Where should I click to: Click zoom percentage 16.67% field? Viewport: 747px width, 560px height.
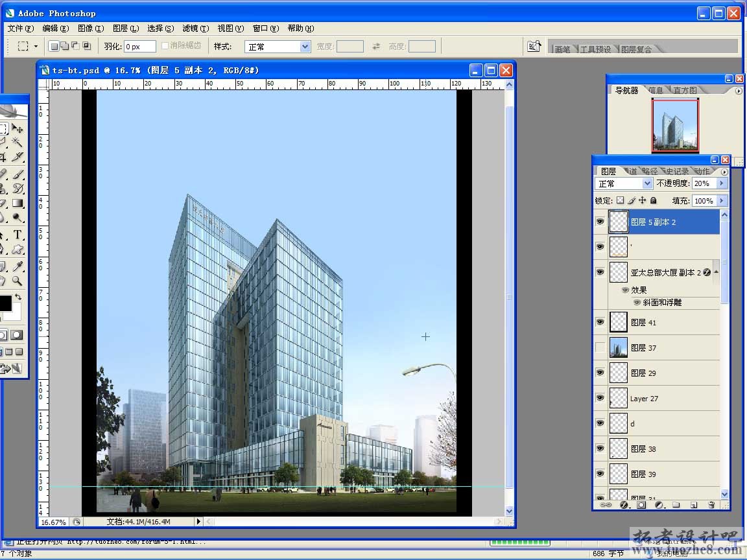tap(53, 522)
